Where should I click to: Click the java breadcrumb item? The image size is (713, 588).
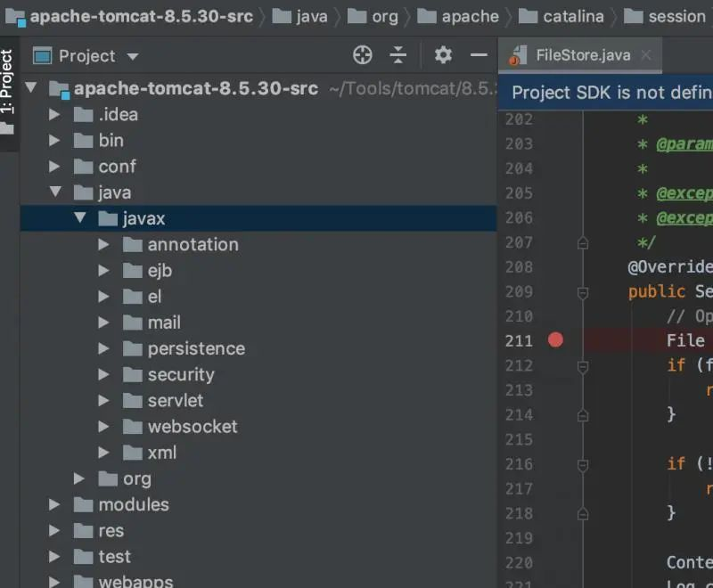[x=299, y=17]
